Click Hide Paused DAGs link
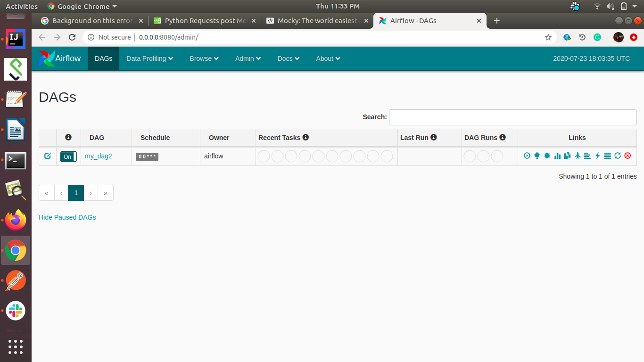Image resolution: width=644 pixels, height=362 pixels. (x=67, y=217)
